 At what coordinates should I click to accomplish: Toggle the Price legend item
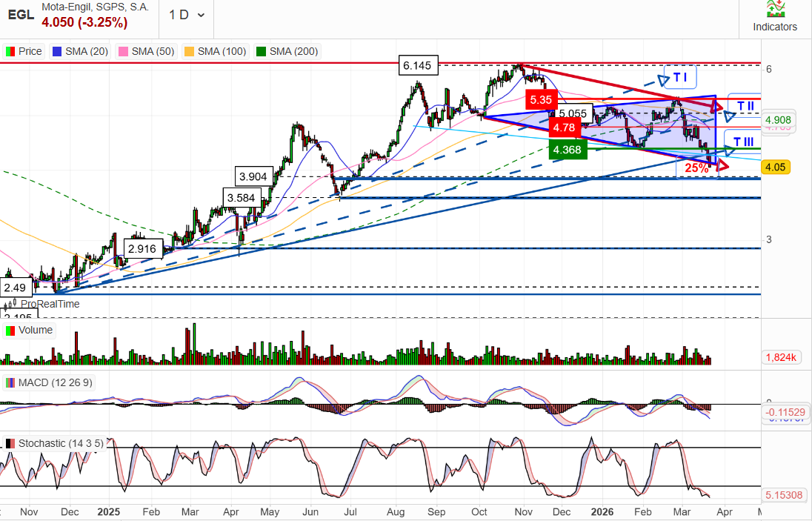pos(24,51)
